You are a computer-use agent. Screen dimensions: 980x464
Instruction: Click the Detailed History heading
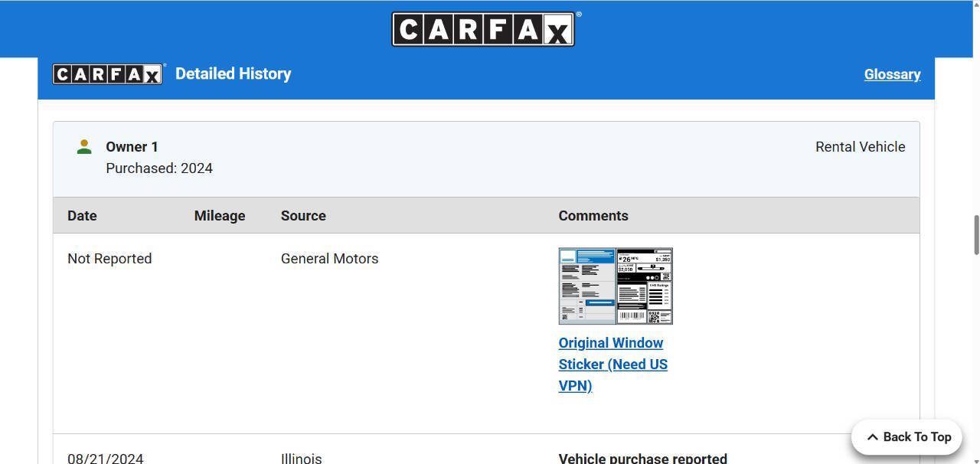pos(233,74)
